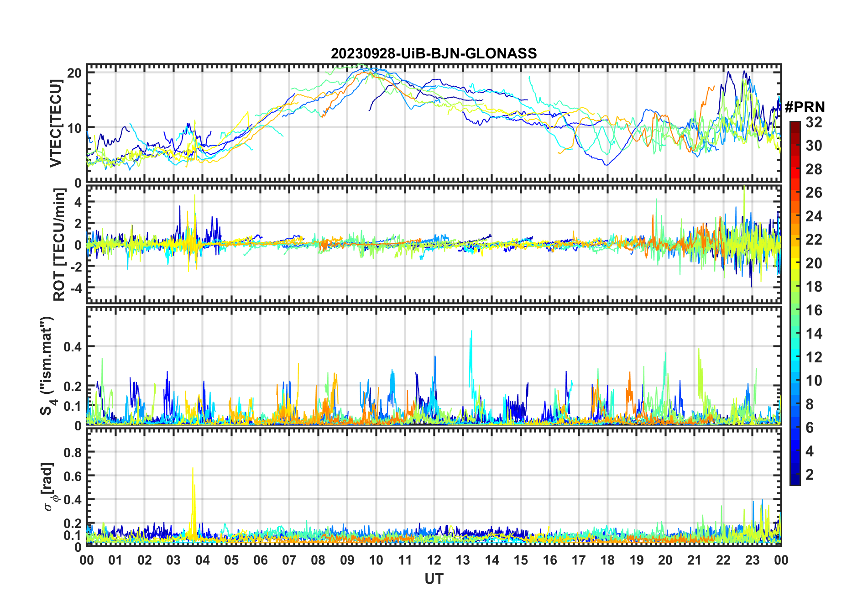Click the 0.8 tick on the sigma-phi axis
This screenshot has height=607, width=868.
pyautogui.click(x=72, y=452)
